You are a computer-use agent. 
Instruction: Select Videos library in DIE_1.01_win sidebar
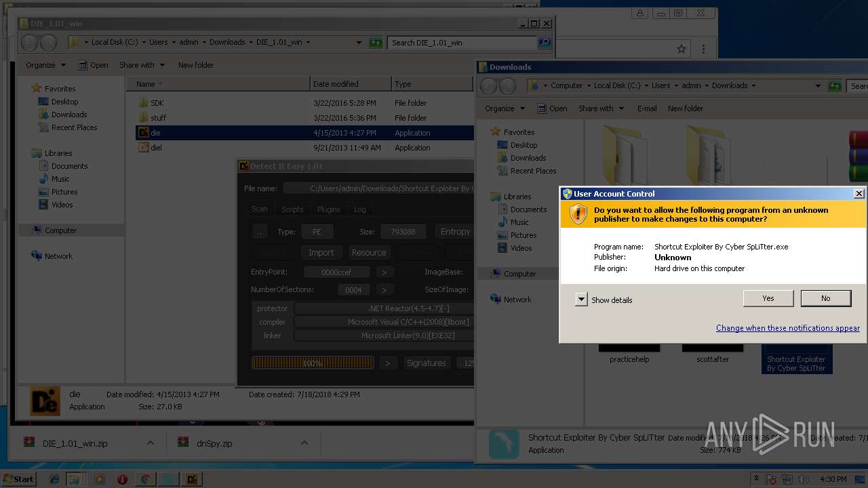[x=62, y=205]
